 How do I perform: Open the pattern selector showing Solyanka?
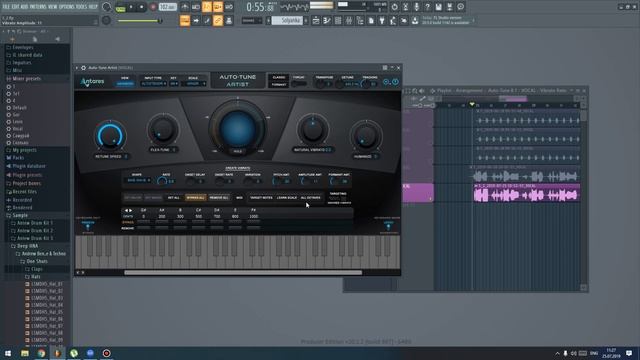[287, 20]
